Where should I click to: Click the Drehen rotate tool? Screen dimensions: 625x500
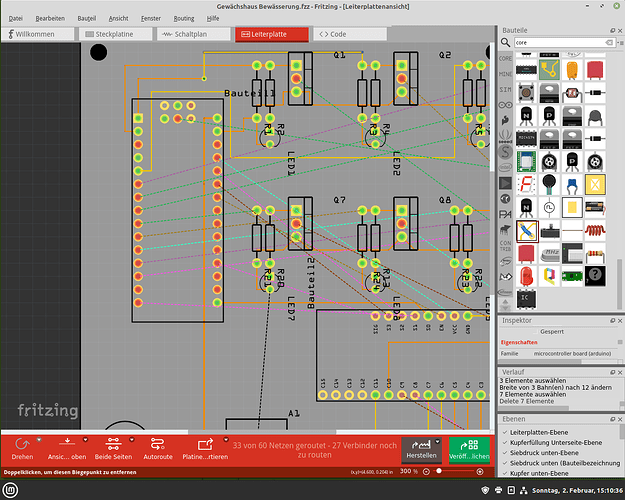coord(22,445)
